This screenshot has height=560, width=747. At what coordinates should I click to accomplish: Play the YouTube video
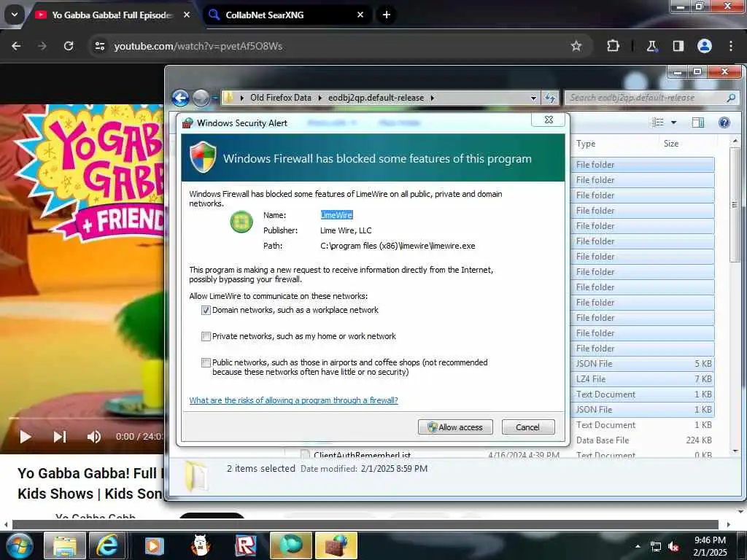pyautogui.click(x=26, y=437)
